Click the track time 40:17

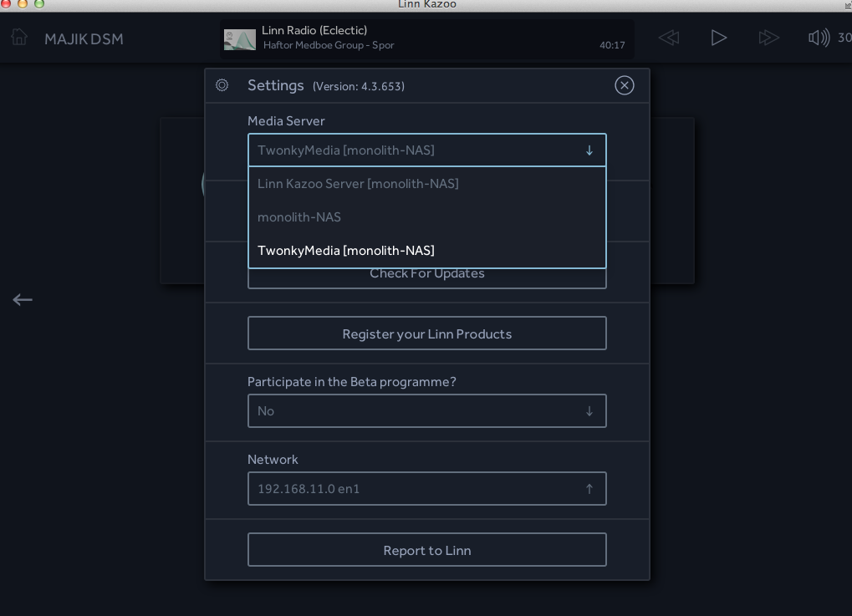tap(612, 45)
